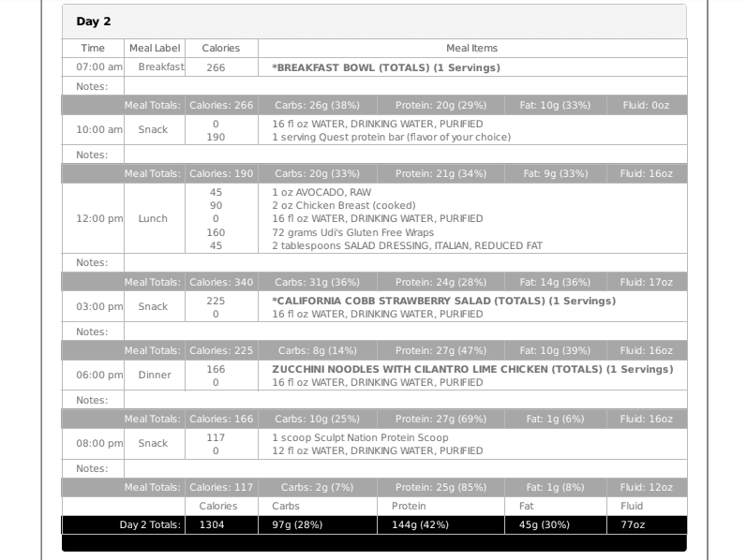This screenshot has width=747, height=560.
Task: Select the 77oz total fluid value
Action: (x=633, y=524)
